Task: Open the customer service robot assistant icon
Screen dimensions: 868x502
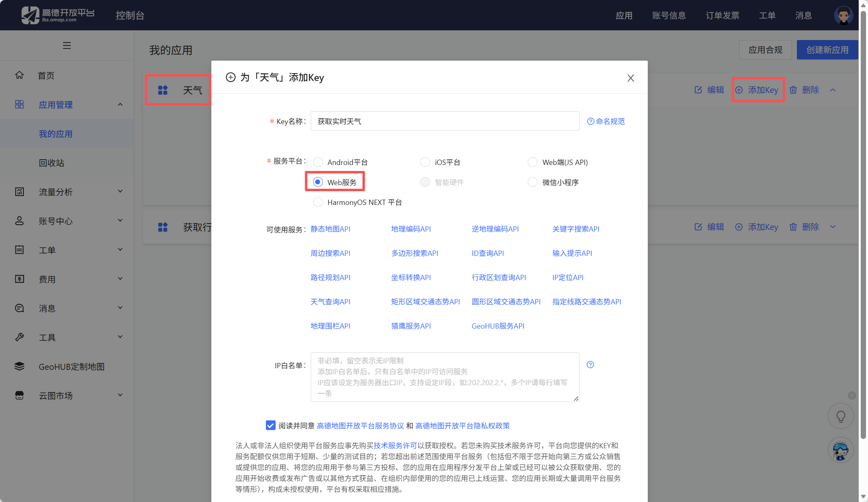Action: [x=841, y=450]
